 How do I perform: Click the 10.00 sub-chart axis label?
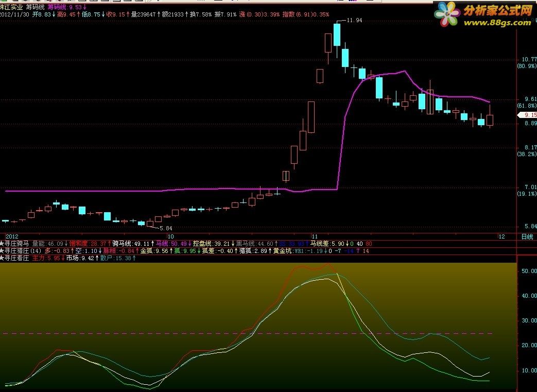[529, 370]
